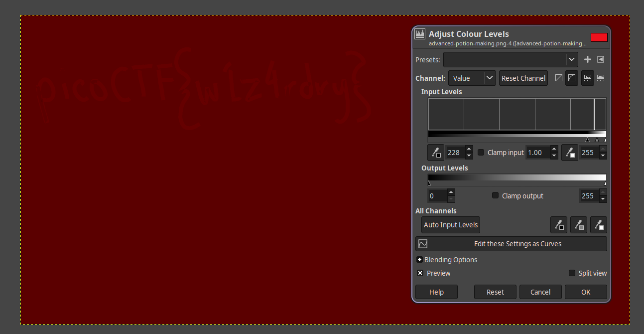Image resolution: width=644 pixels, height=334 pixels.
Task: Enable the Clamp output checkbox
Action: (x=496, y=196)
